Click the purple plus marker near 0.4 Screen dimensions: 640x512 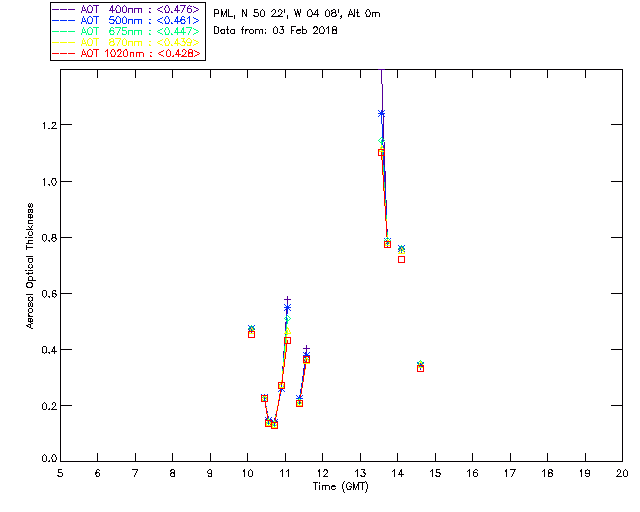click(x=306, y=349)
